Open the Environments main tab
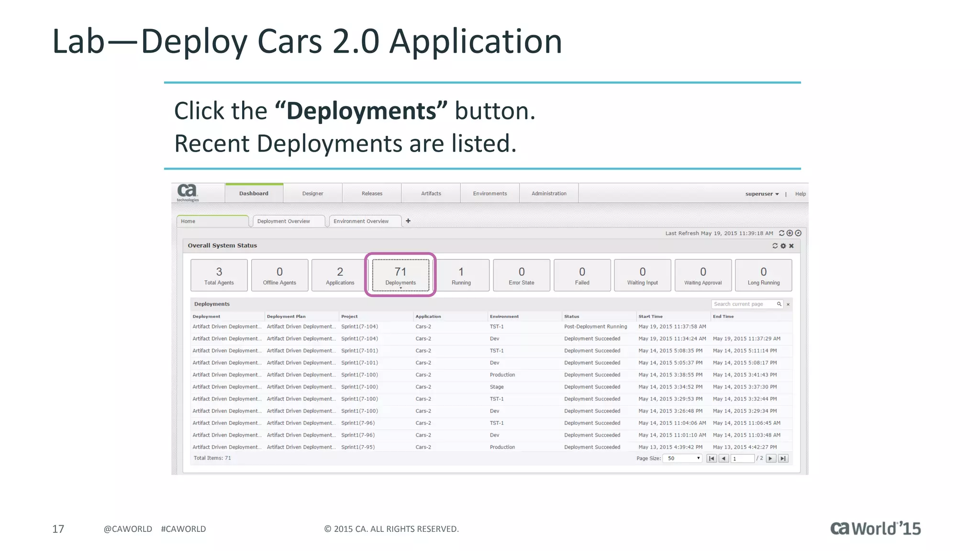The height and width of the screenshot is (551, 980). click(490, 193)
